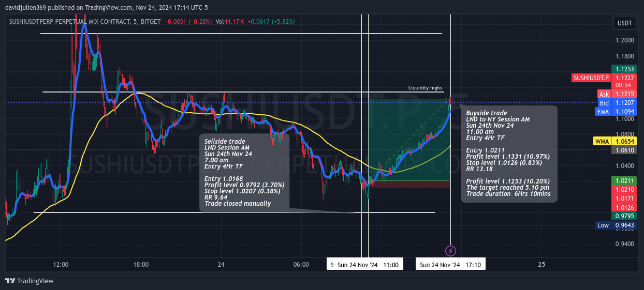Viewport: 644px width, 290px height.
Task: Click the purple lightning event marker icon
Action: coord(450,251)
